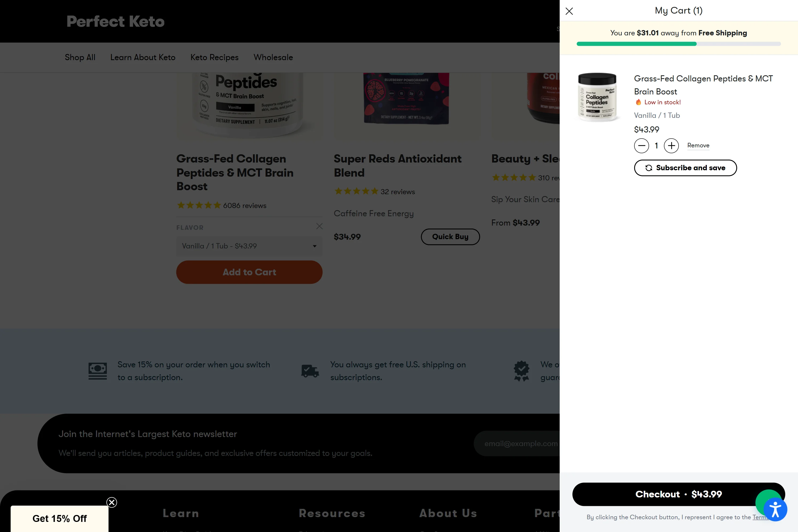
Task: Navigate to the Wholesale page
Action: tap(273, 57)
